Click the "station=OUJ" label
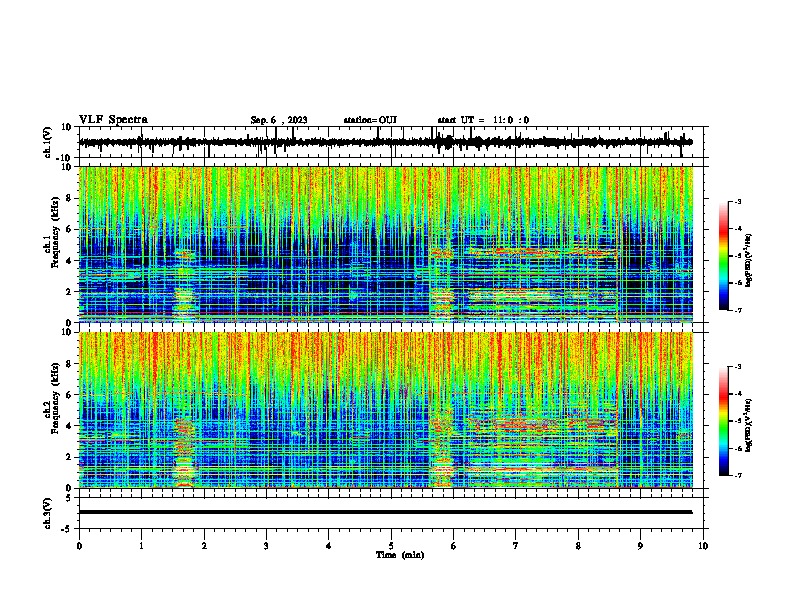The width and height of the screenshot is (792, 612). (370, 120)
